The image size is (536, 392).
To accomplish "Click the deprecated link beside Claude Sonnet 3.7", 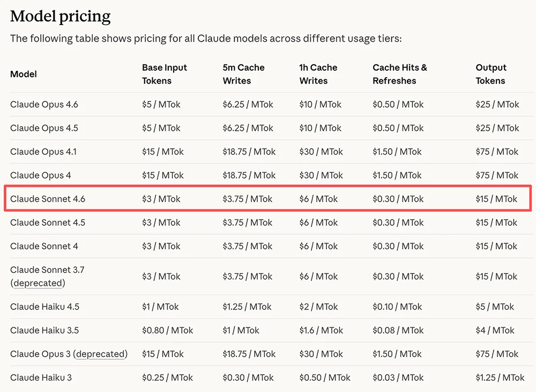I will [38, 283].
